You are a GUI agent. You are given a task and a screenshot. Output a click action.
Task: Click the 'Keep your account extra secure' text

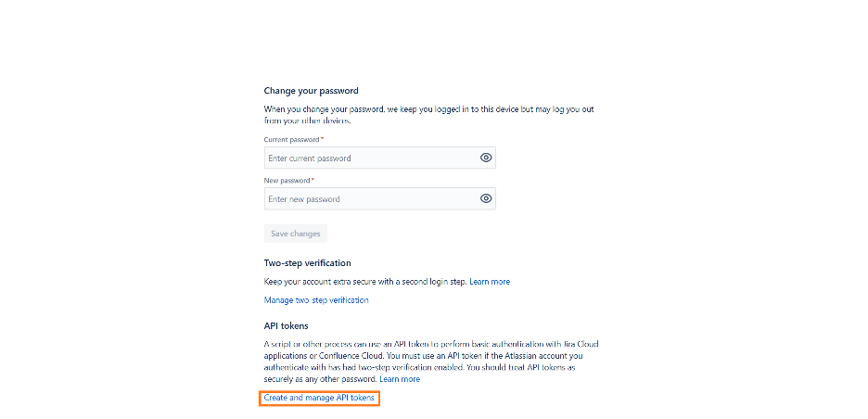click(x=365, y=281)
